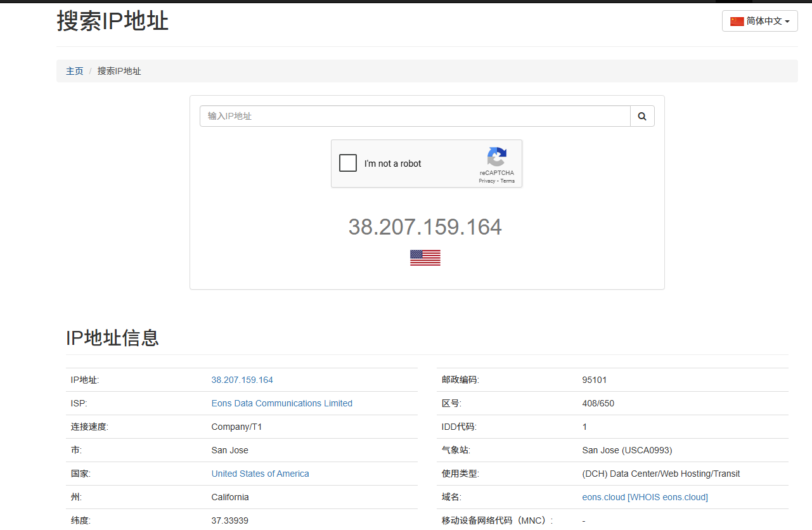Click the reCAPTCHA Terms link

pos(507,181)
